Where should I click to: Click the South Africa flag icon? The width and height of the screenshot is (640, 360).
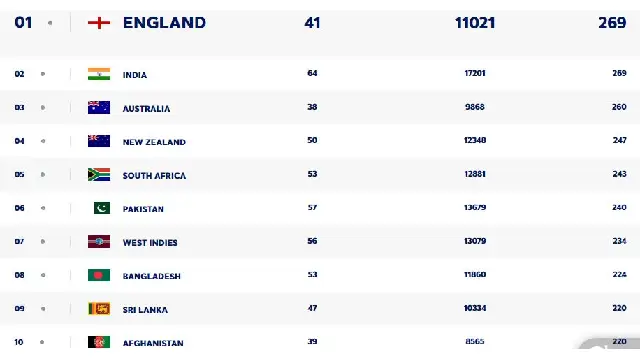[99, 174]
